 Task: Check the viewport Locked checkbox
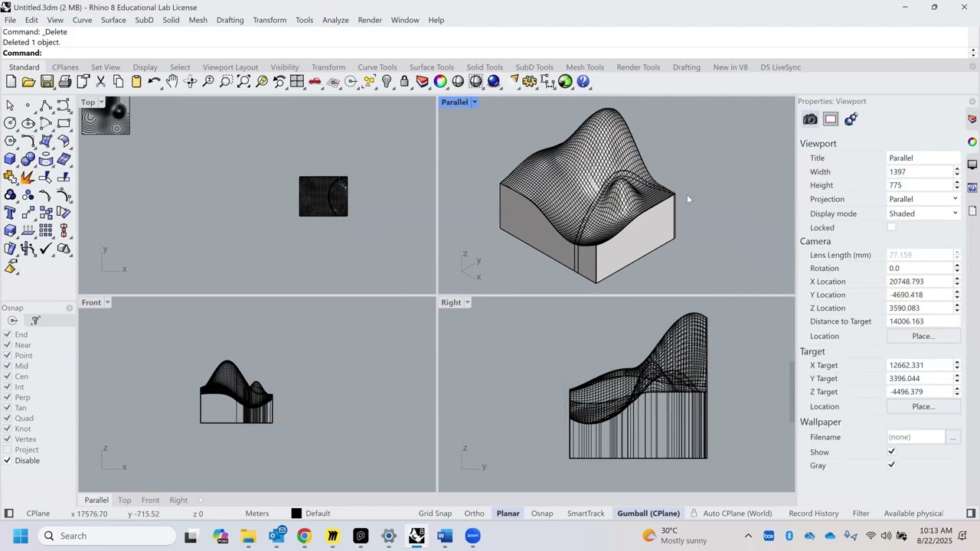[891, 227]
